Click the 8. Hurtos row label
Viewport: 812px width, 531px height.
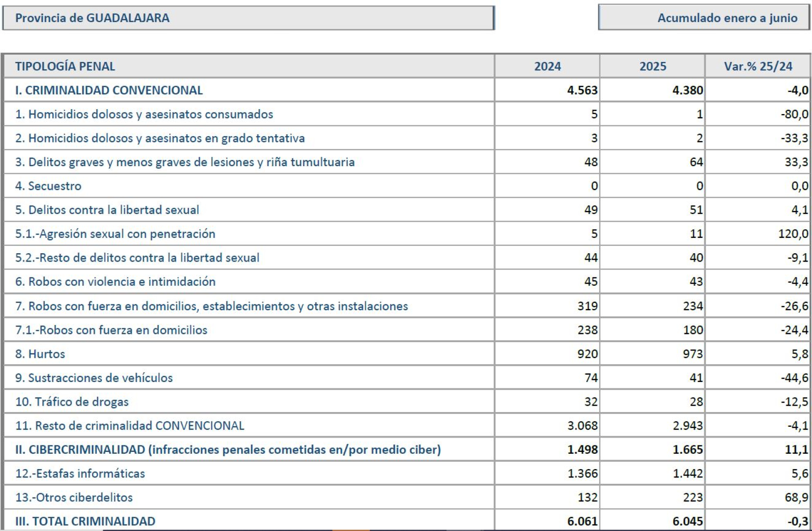coord(40,354)
